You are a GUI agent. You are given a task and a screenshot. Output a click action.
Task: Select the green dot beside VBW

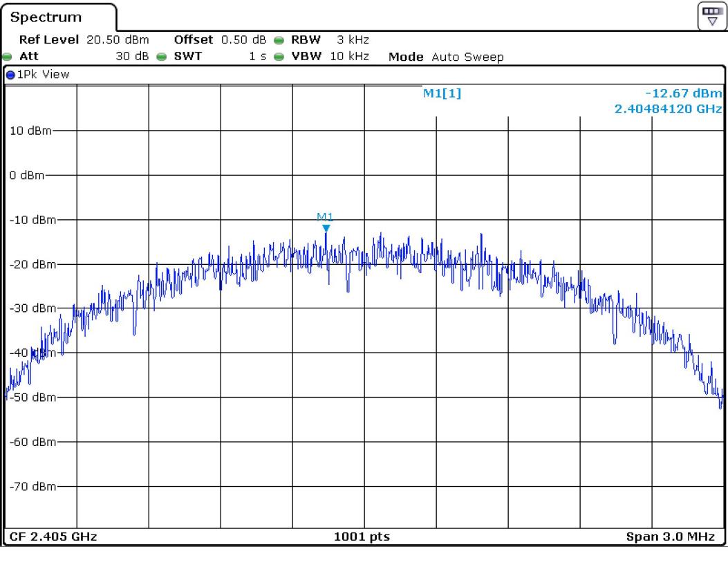click(x=279, y=57)
